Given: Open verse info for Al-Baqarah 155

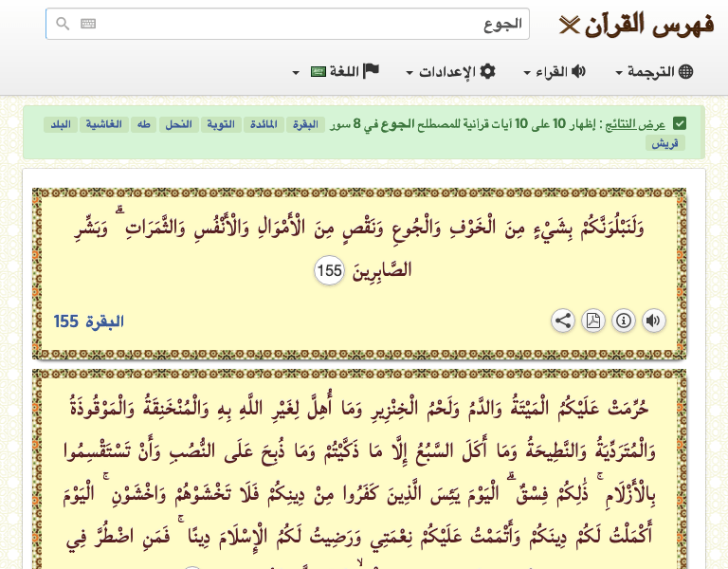Looking at the screenshot, I should click(x=624, y=321).
